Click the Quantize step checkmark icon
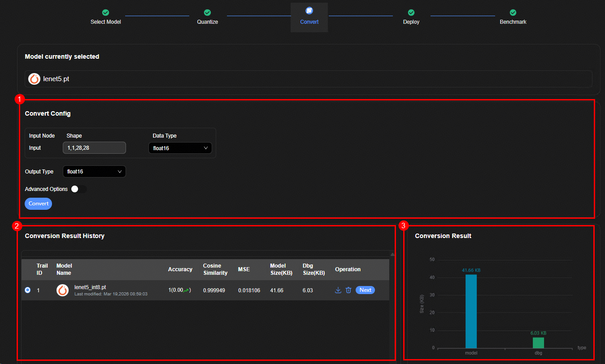The height and width of the screenshot is (364, 605). click(207, 13)
